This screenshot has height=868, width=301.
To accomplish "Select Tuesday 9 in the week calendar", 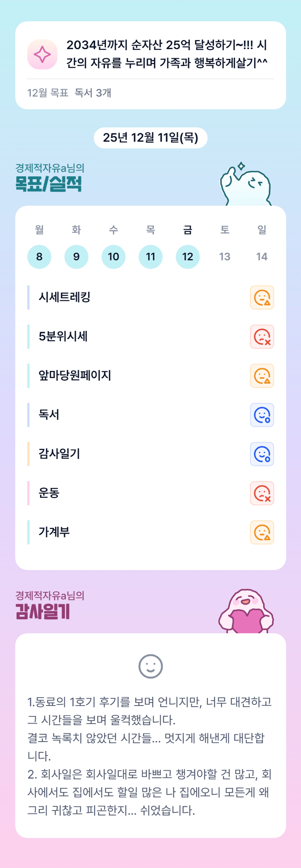I will click(76, 257).
